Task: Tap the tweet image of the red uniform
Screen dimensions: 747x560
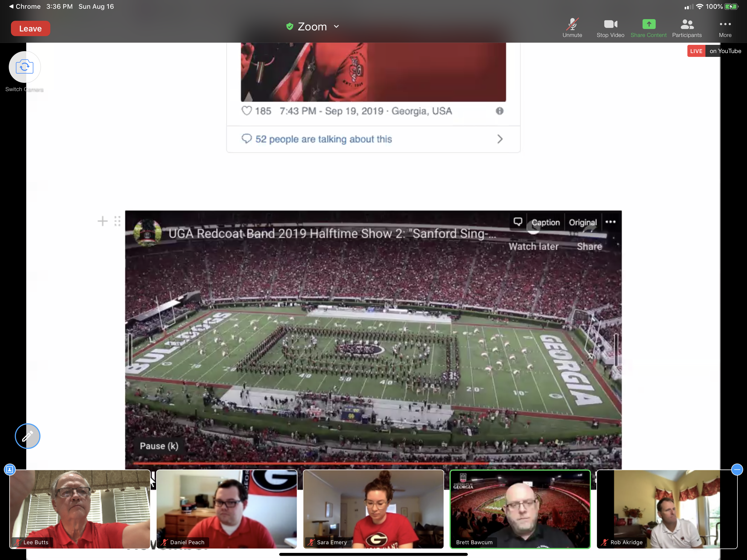Action: (x=373, y=72)
